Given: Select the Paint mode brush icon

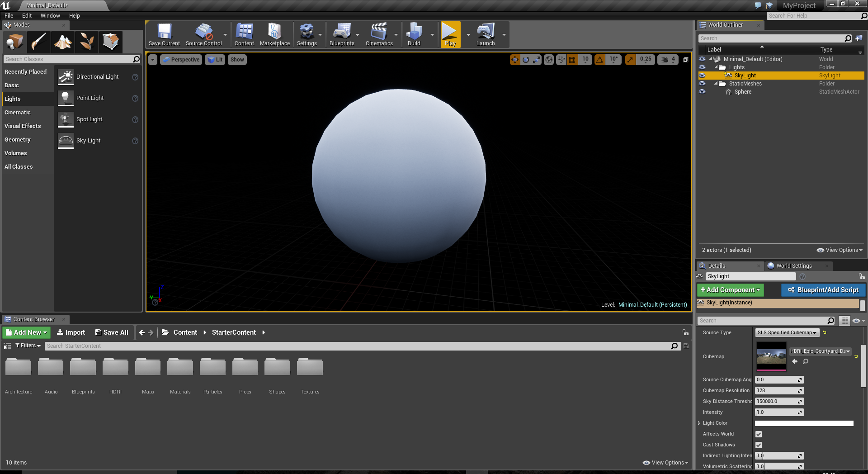Looking at the screenshot, I should click(x=39, y=42).
